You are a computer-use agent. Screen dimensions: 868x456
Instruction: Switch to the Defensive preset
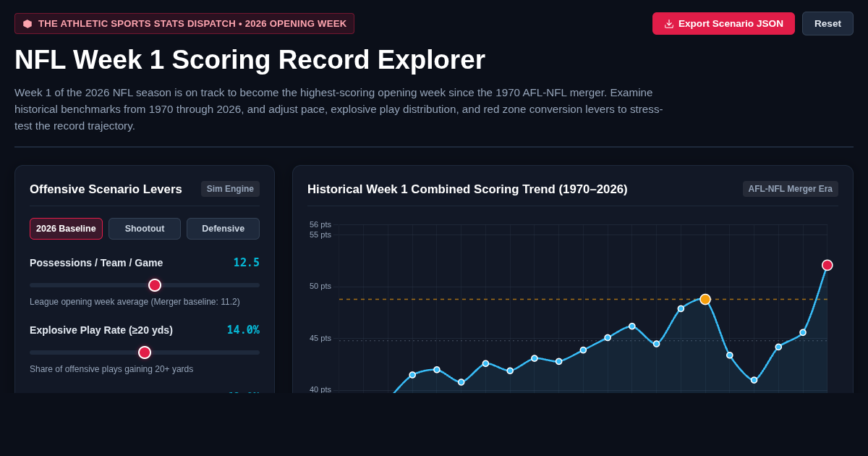coord(223,229)
